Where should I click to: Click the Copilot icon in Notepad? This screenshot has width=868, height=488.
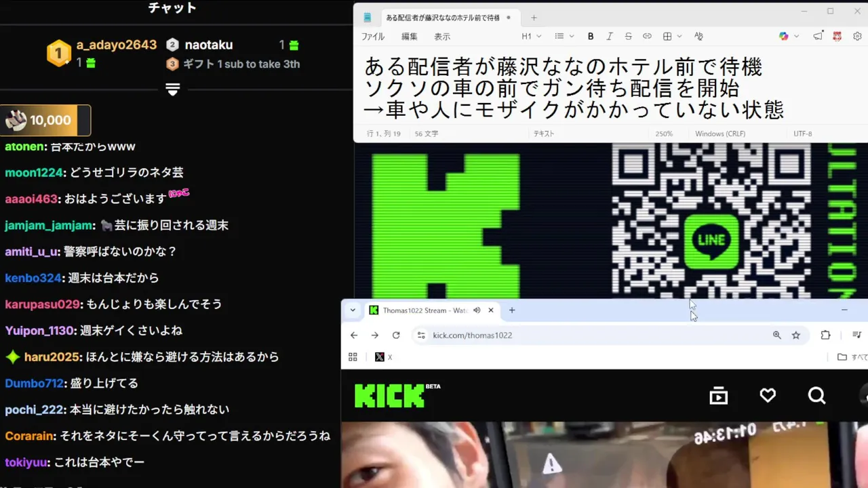point(784,36)
